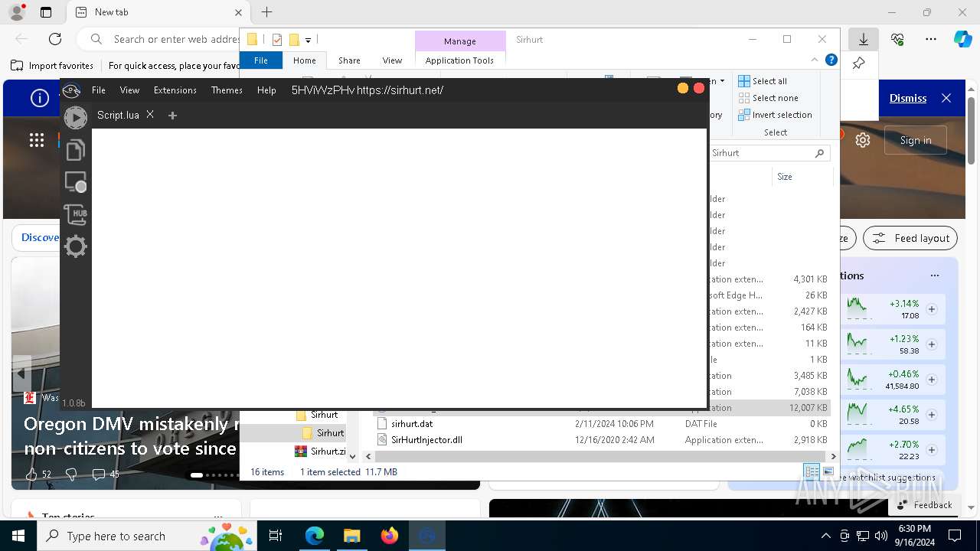The width and height of the screenshot is (980, 551).
Task: Switch to Explorer Home ribbon tab
Action: (304, 60)
